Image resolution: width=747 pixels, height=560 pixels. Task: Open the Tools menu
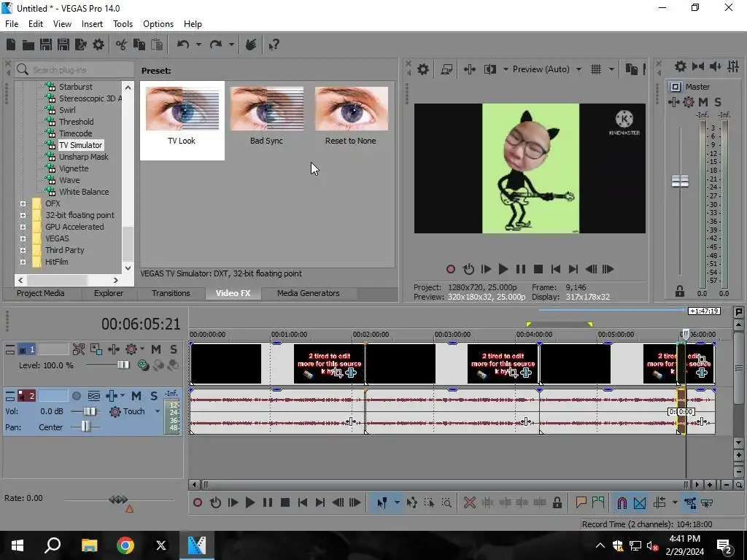pos(123,24)
